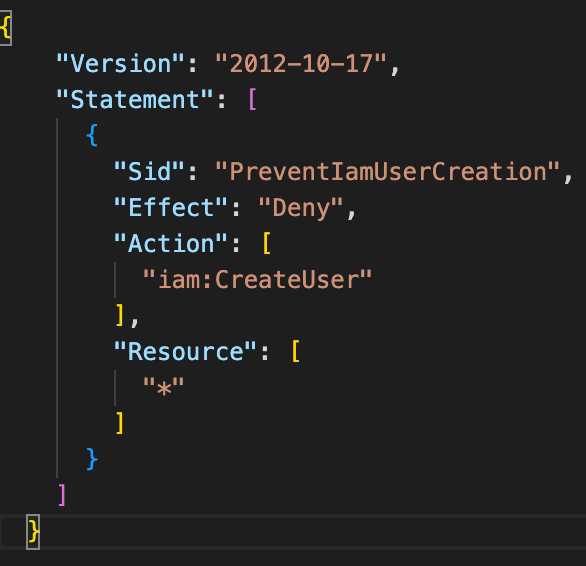Click the top yellow opening curly brace

coord(5,28)
